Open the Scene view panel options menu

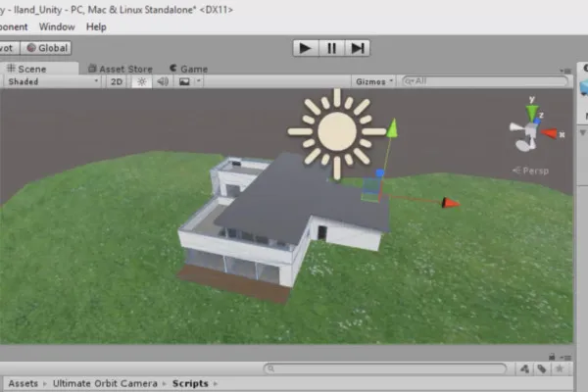[565, 71]
